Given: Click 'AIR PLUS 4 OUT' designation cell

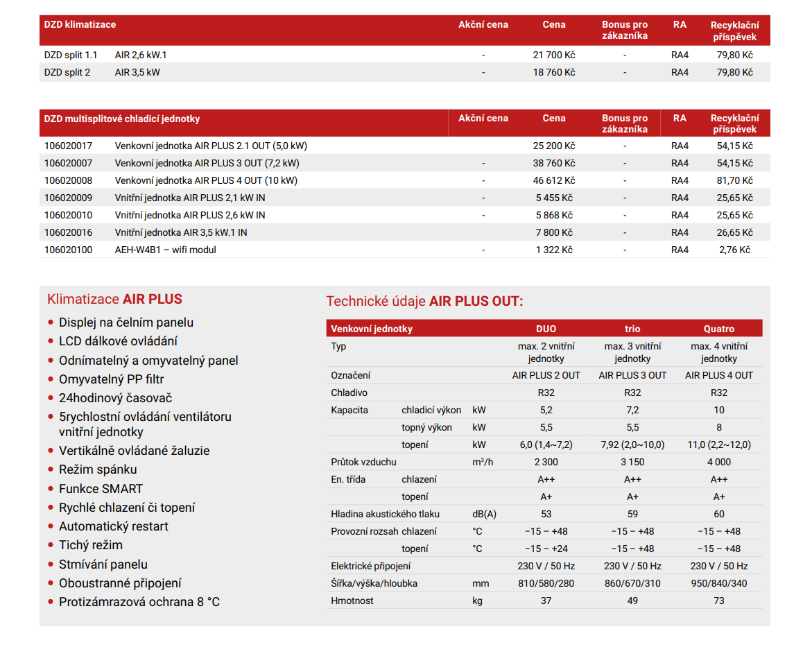Looking at the screenshot, I should point(719,376).
